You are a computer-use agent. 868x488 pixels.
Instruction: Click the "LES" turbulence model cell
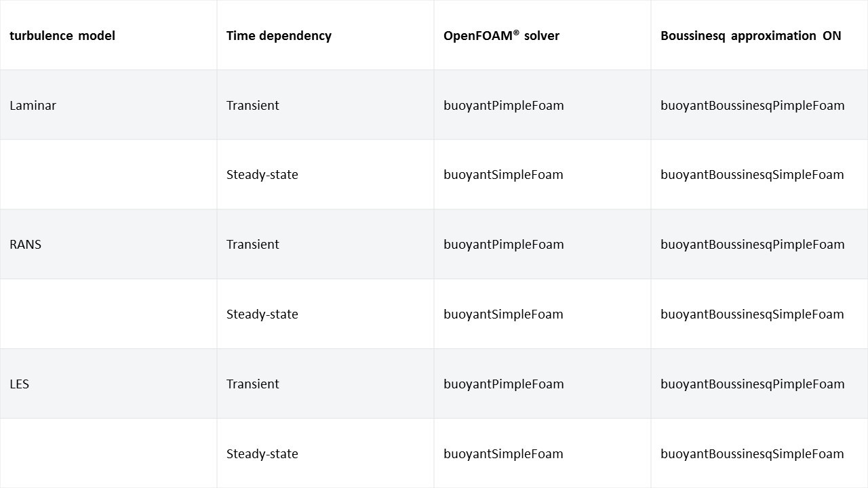(20, 384)
